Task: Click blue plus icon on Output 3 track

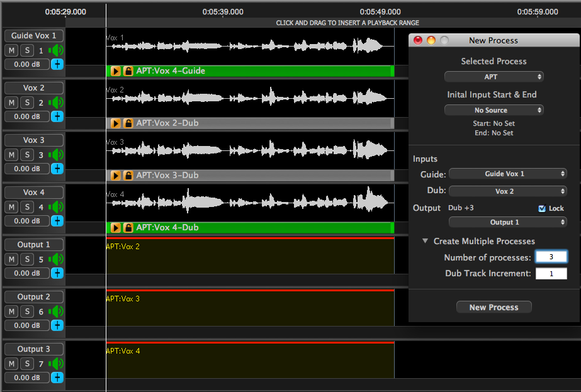Action: [57, 377]
